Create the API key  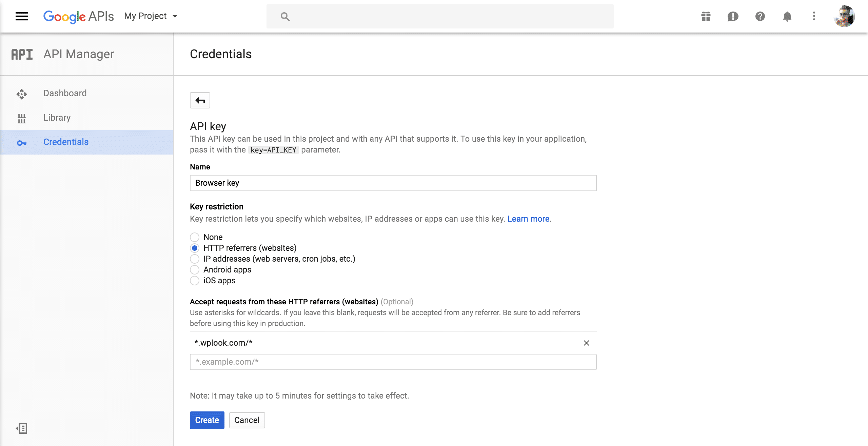click(x=207, y=420)
